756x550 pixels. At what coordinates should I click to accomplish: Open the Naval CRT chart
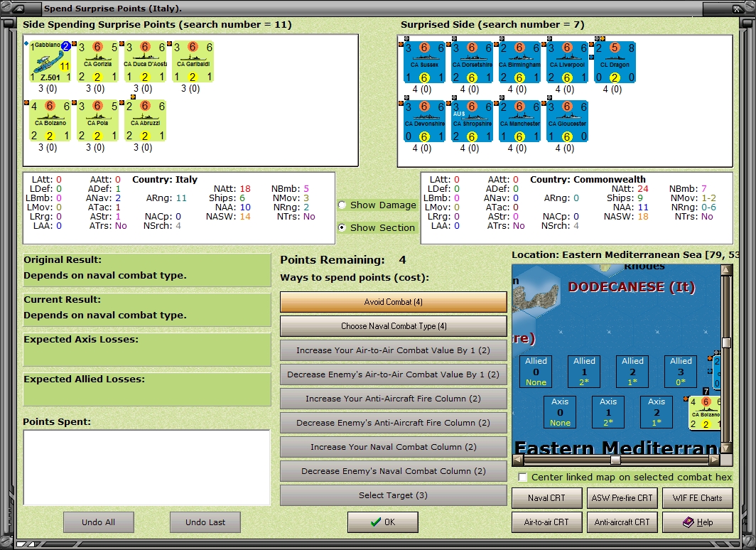pyautogui.click(x=546, y=498)
